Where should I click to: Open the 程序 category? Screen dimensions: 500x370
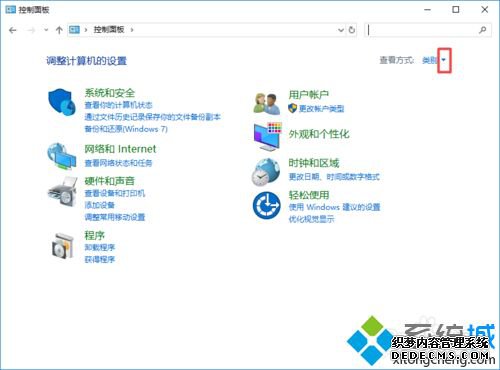point(94,235)
